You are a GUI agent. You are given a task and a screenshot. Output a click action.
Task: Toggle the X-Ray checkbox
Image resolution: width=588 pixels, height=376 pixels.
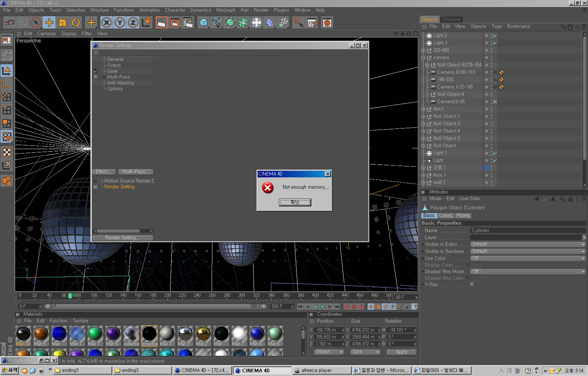click(472, 285)
